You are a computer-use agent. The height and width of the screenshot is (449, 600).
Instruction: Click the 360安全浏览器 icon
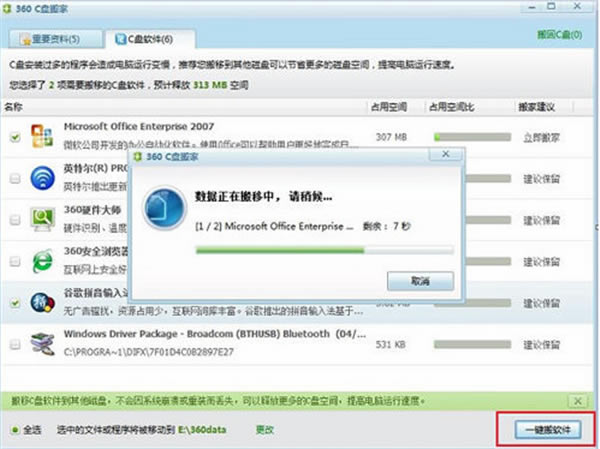42,261
